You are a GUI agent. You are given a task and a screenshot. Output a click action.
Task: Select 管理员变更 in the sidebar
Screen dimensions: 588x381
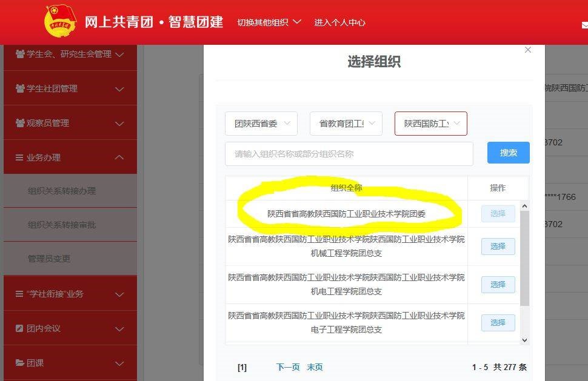(x=49, y=259)
